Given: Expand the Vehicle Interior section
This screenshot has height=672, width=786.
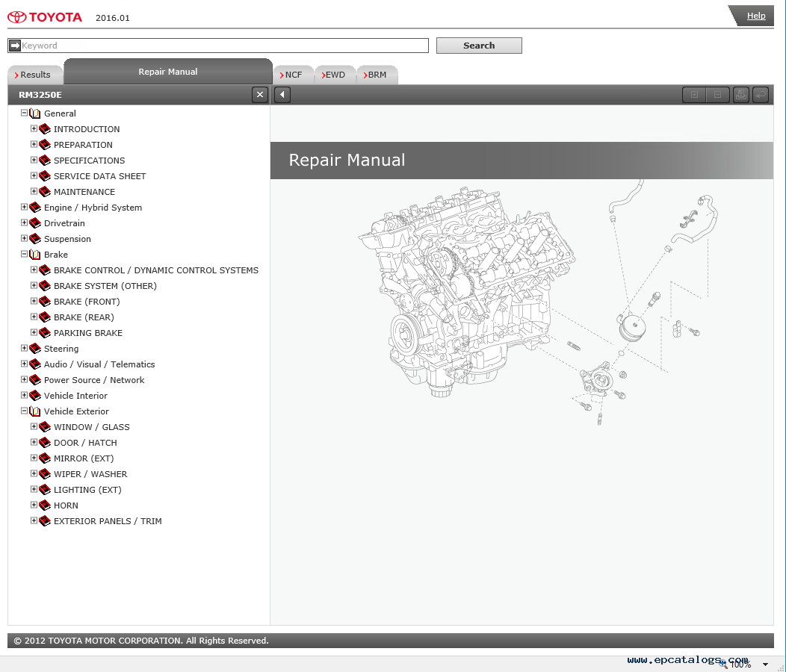Looking at the screenshot, I should pyautogui.click(x=24, y=395).
